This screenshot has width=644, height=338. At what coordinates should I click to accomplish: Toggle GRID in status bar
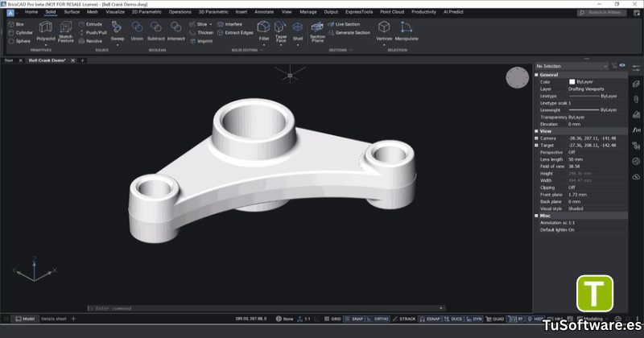coord(332,319)
